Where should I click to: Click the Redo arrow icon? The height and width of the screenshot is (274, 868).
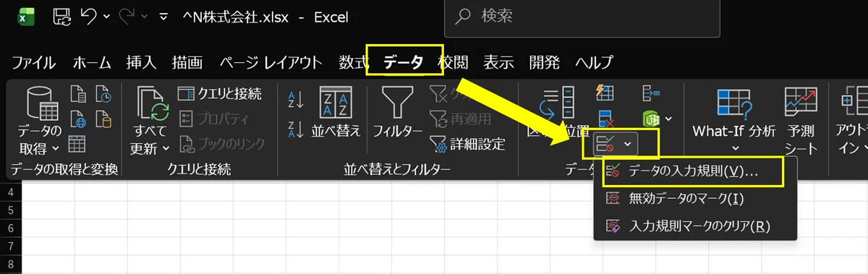pyautogui.click(x=127, y=16)
